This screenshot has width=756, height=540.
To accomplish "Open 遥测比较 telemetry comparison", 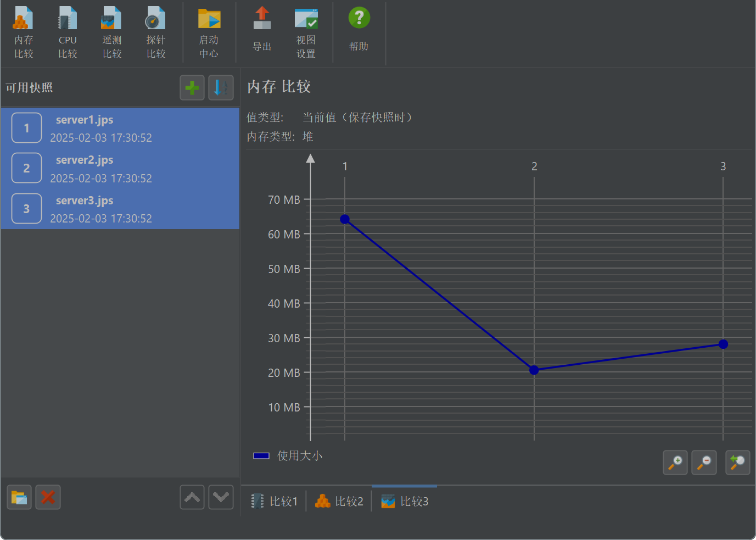I will pos(112,32).
